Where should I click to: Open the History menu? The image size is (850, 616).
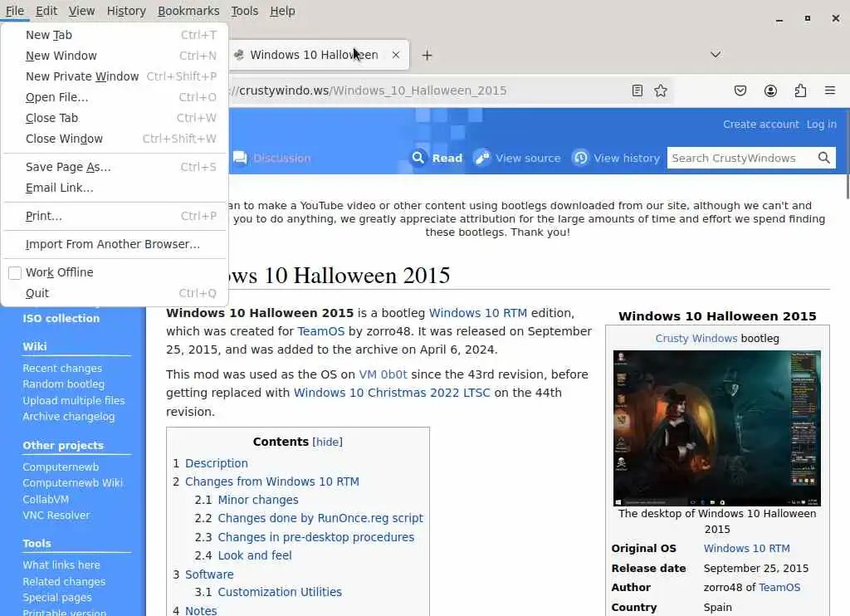pyautogui.click(x=126, y=11)
